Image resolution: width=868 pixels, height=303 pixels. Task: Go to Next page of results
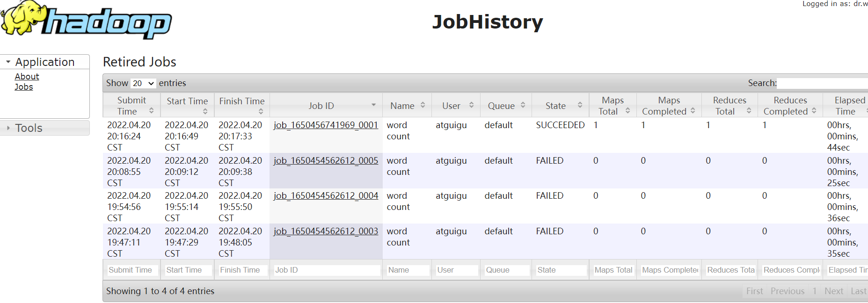(834, 291)
